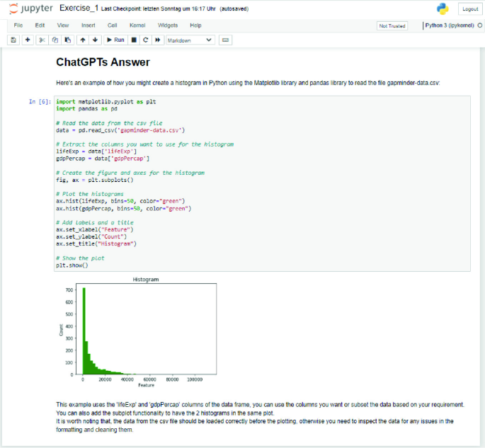Viewport: 485px width, 448px height.
Task: Rename notebook via Exercise_1 title
Action: tap(79, 8)
